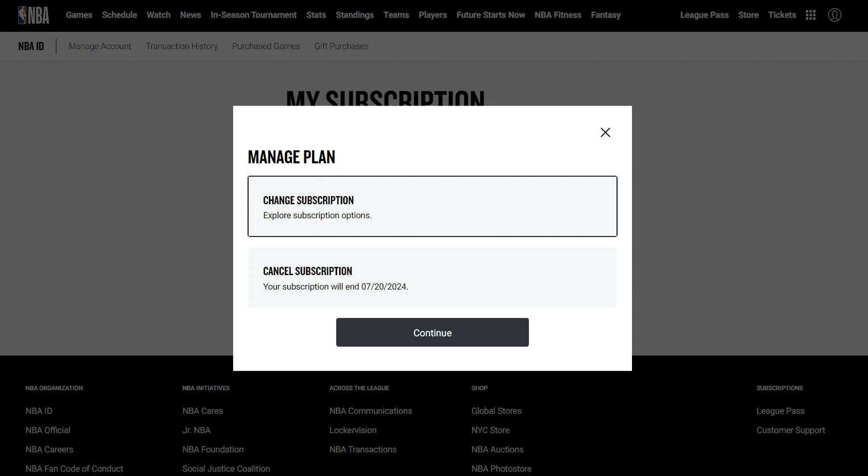This screenshot has height=476, width=868.
Task: Click the Continue button
Action: [x=433, y=332]
